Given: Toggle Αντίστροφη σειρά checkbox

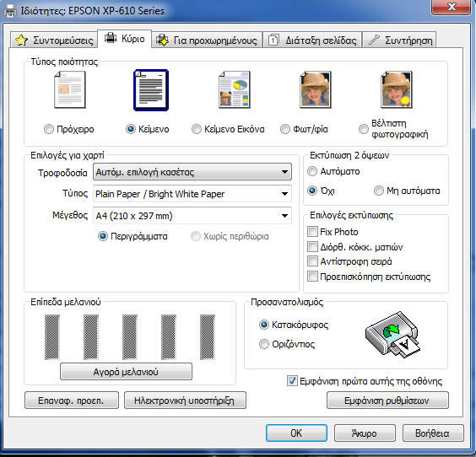Looking at the screenshot, I should click(x=312, y=261).
